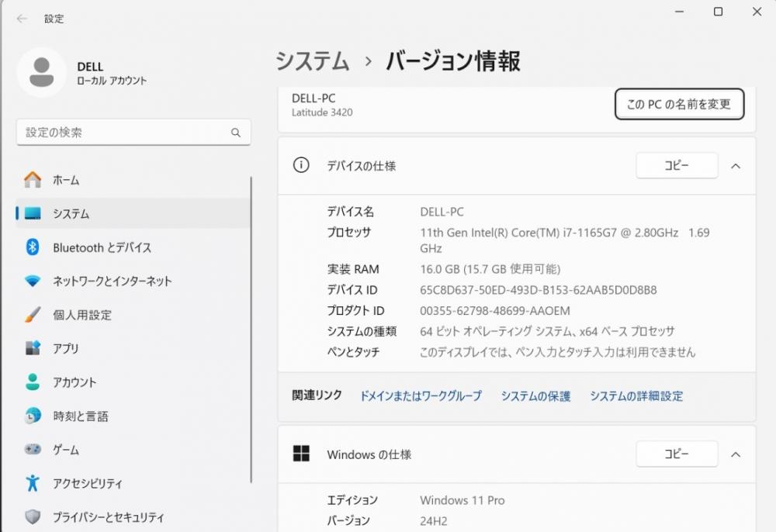Click システム in the breadcrumb heading

tap(312, 60)
